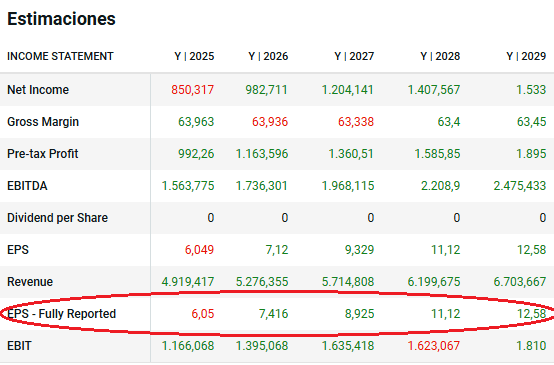554x365 pixels.
Task: Click EBIT 2027 value 1.635,418
Action: tap(348, 346)
